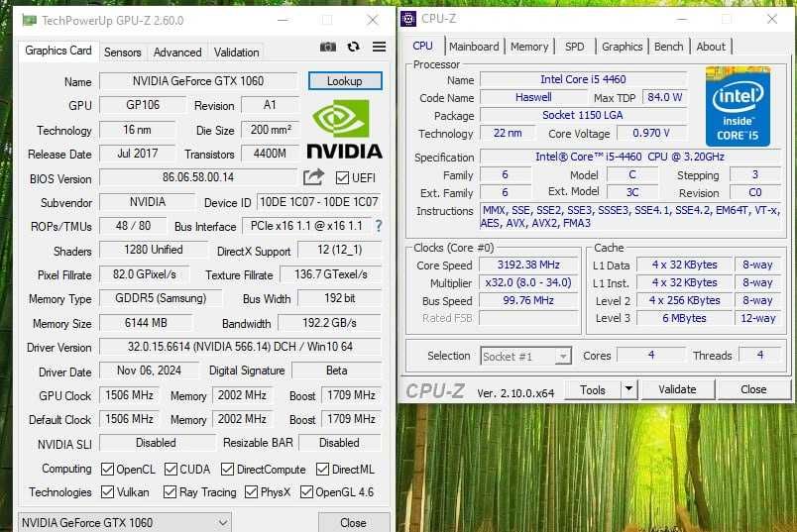Switch to the SPD tab

coord(574,47)
